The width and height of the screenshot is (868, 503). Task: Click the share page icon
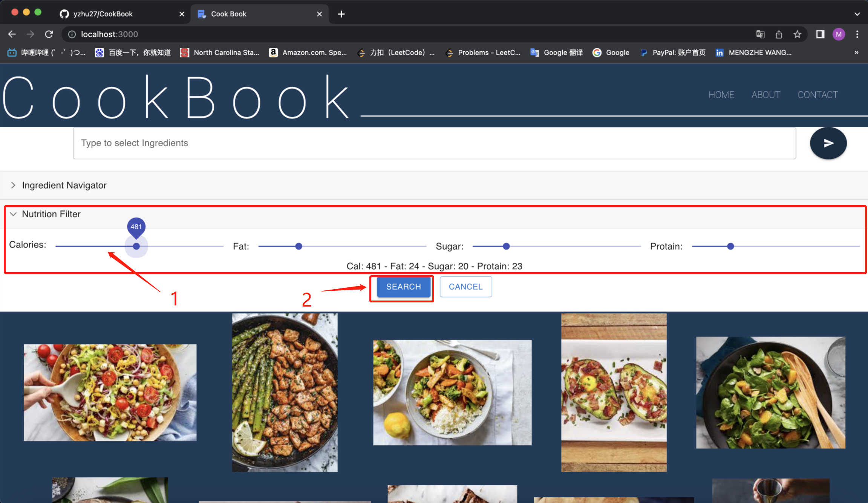pos(779,34)
